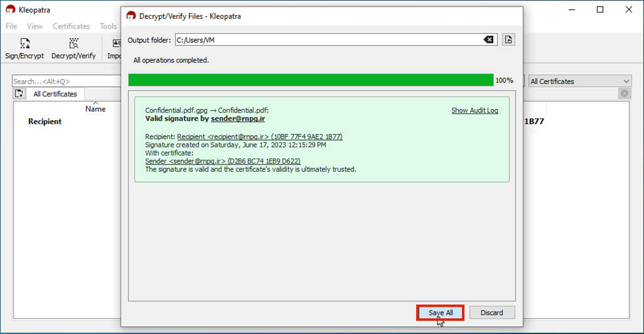The width and height of the screenshot is (644, 334).
Task: Open the Certificates menu
Action: (71, 26)
